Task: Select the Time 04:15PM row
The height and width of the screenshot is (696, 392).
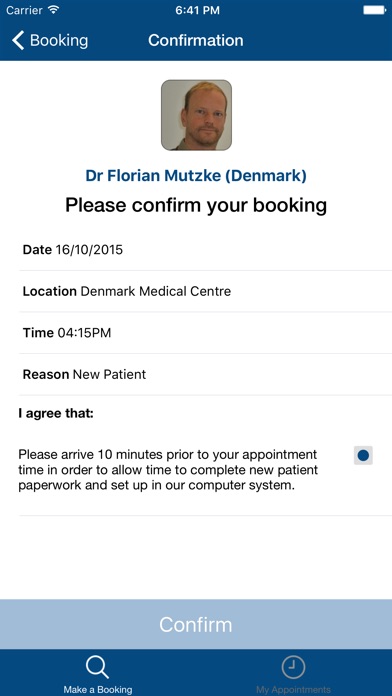Action: pyautogui.click(x=206, y=333)
